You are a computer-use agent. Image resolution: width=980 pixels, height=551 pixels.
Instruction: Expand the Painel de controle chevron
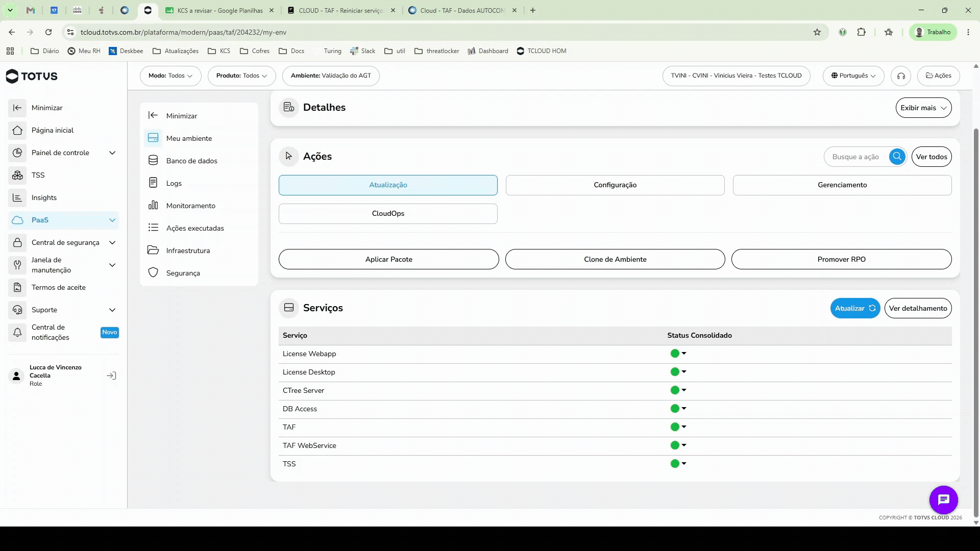[x=112, y=153]
